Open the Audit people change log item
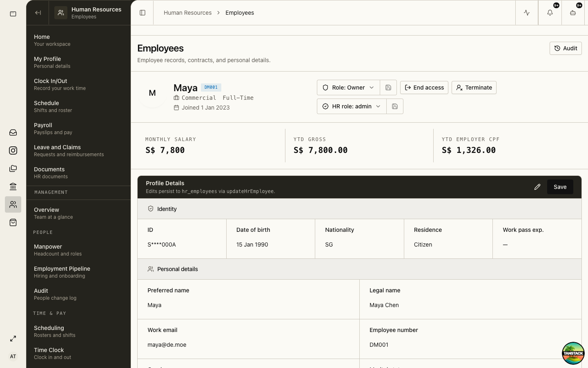The height and width of the screenshot is (368, 588). 78,294
